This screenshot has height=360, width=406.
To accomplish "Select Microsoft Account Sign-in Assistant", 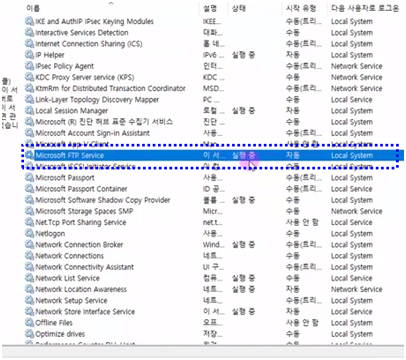I will tap(93, 133).
